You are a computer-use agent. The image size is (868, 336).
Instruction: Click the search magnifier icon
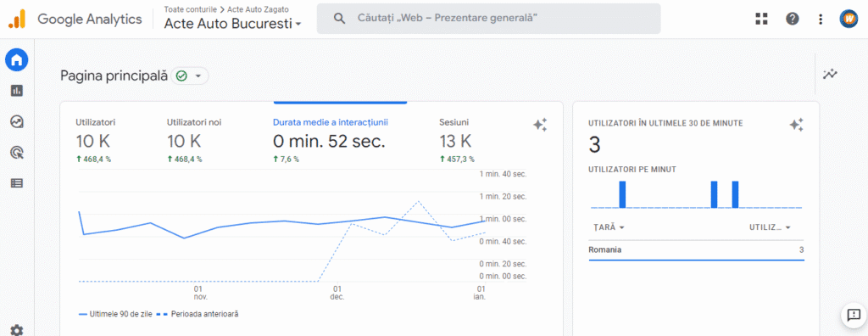pos(339,19)
